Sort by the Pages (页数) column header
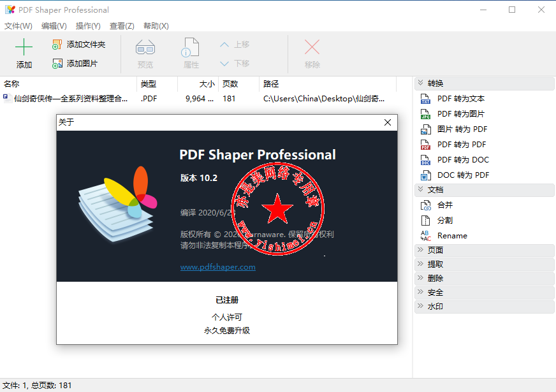556x392 pixels. coord(238,84)
